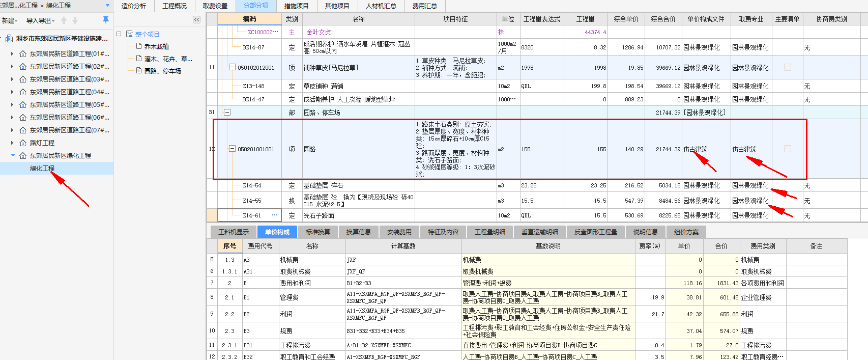This screenshot has width=868, height=360.
Task: Click the house icon beside 东郊居民新区绿化工程
Action: pos(23,156)
